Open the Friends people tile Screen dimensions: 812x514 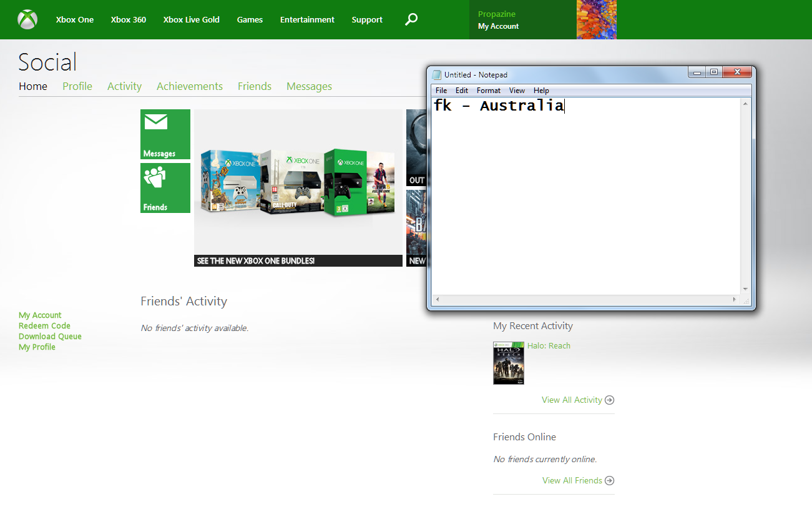(165, 188)
